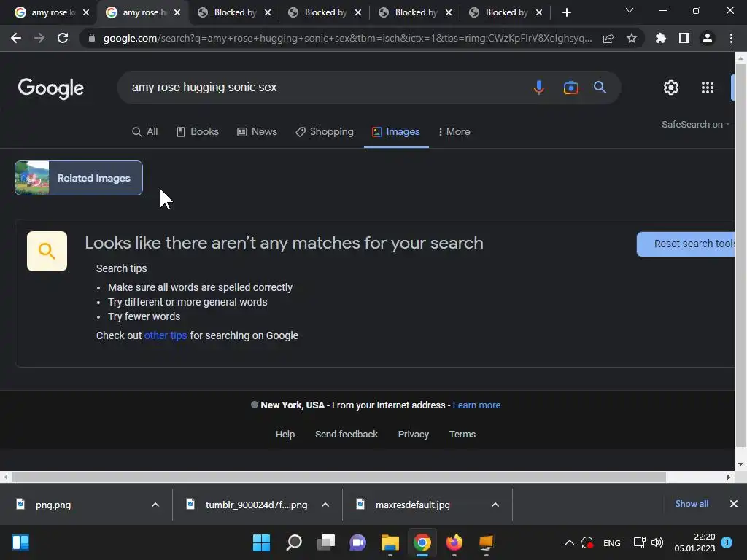The image size is (747, 560).
Task: Close the downloads bar
Action: click(x=734, y=504)
